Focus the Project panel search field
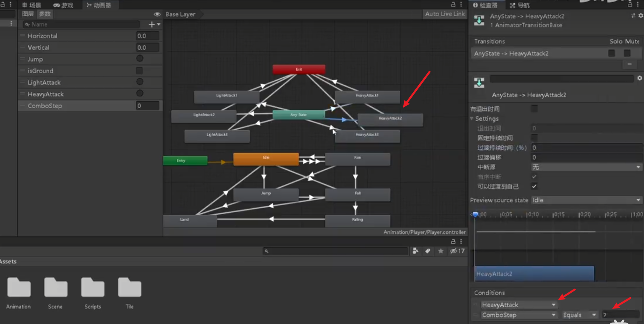Image resolution: width=644 pixels, height=324 pixels. 336,251
